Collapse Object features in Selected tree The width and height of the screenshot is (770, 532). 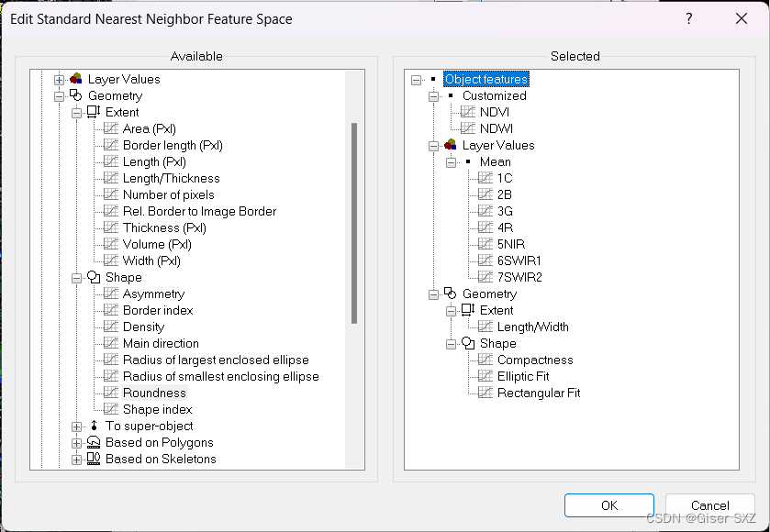[x=416, y=80]
